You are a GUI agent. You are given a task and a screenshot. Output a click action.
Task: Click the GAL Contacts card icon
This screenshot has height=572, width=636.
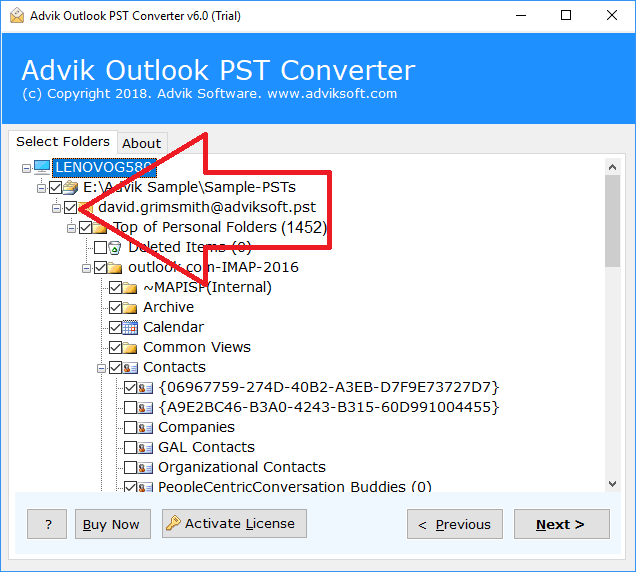pos(145,447)
